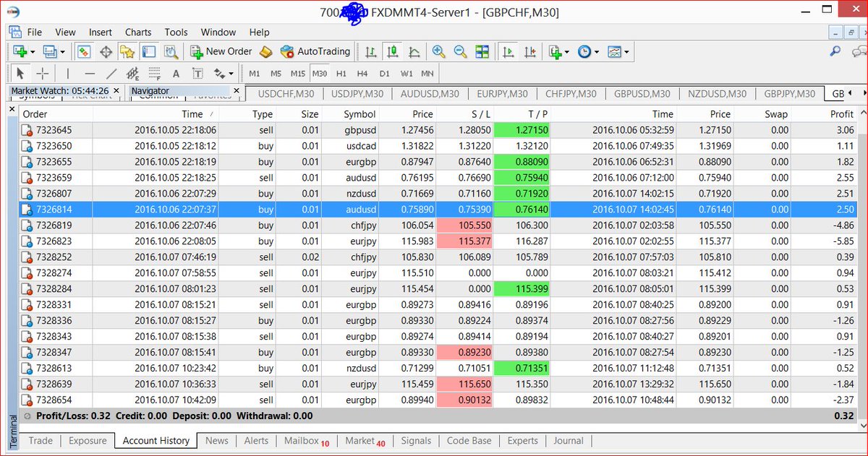Screen dimensions: 868x456
Task: Select the Draw Vertical Line tool
Action: [67, 72]
